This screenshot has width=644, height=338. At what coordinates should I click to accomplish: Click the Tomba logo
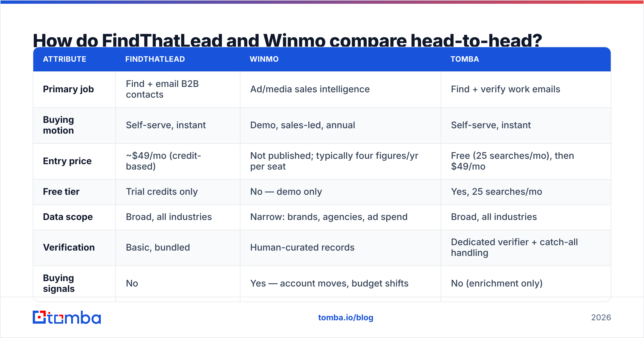(67, 317)
